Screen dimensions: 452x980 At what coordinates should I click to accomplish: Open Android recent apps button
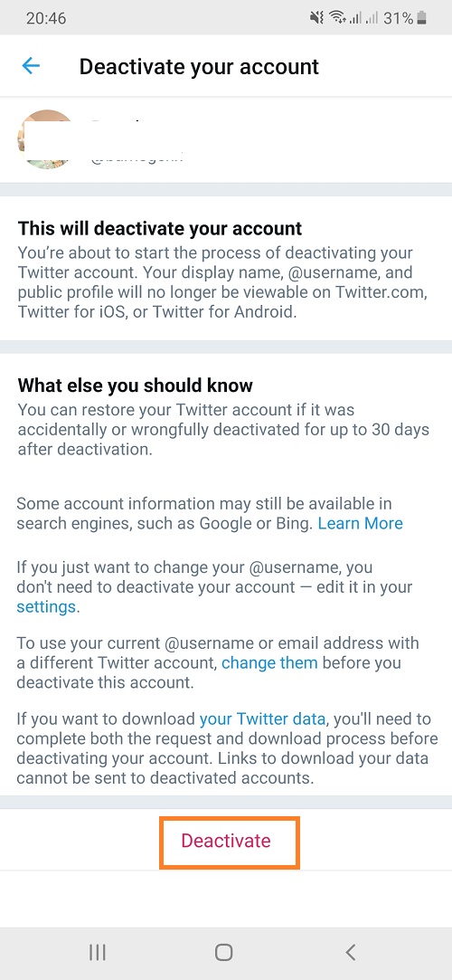coord(98,952)
